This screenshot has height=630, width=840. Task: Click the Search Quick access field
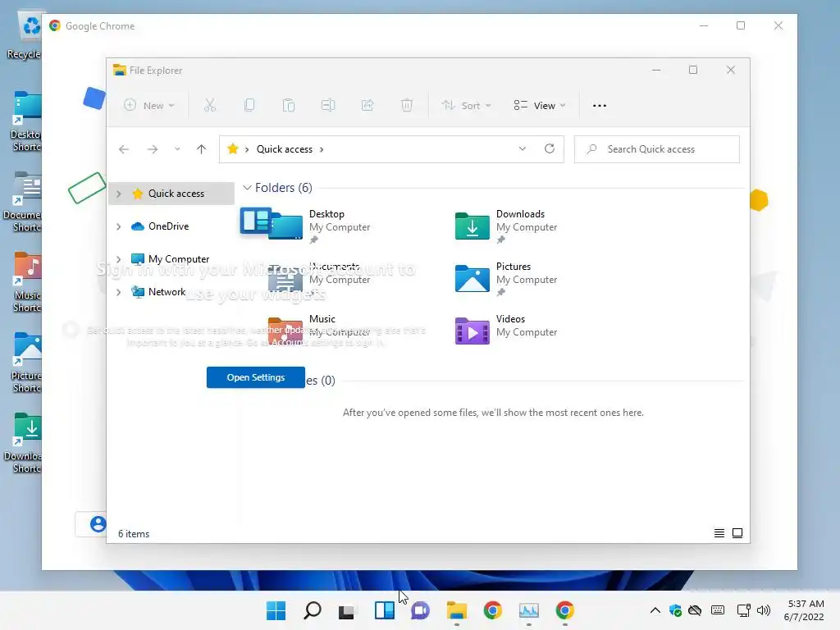[657, 149]
